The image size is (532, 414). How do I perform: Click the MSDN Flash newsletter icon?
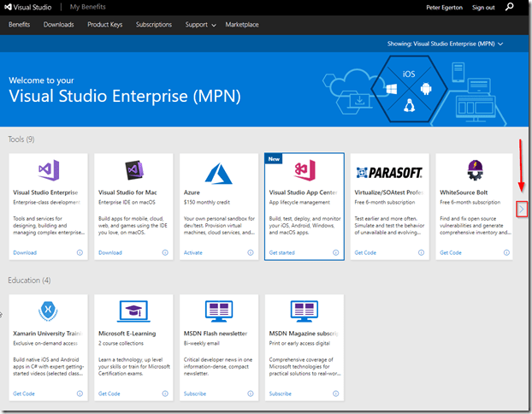[218, 310]
